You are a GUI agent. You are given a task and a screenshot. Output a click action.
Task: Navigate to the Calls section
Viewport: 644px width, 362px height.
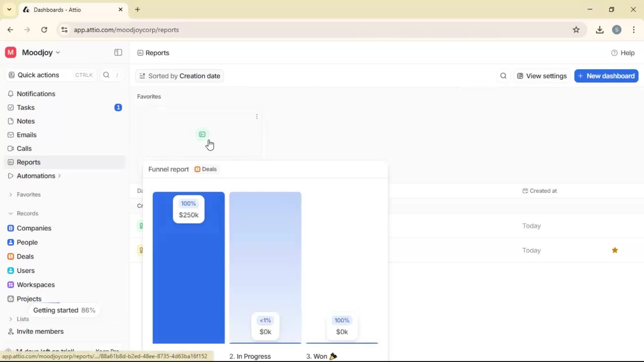coord(24,148)
